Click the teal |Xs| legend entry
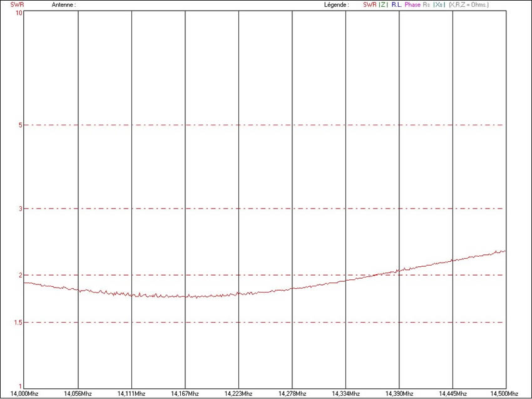This screenshot has width=532, height=399. click(x=439, y=5)
